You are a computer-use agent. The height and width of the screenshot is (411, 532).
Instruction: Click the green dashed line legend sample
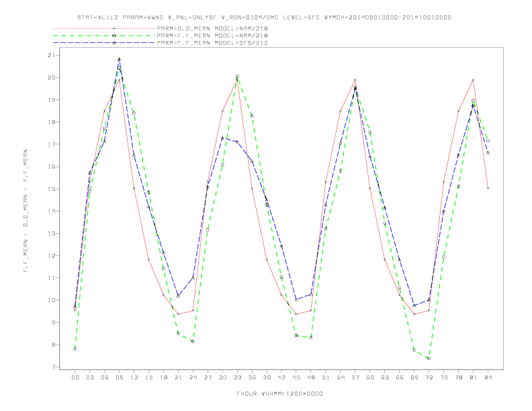(104, 36)
